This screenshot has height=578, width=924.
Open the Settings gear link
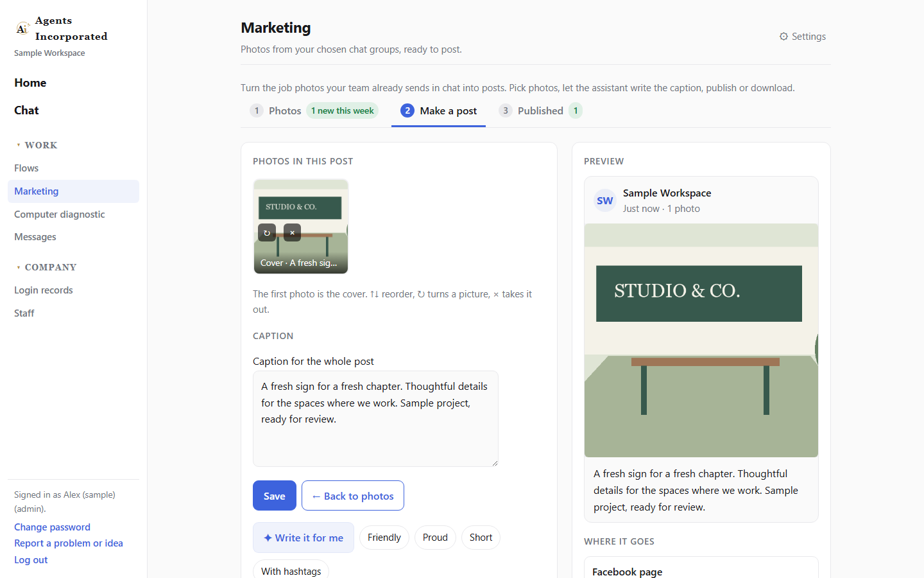(802, 37)
